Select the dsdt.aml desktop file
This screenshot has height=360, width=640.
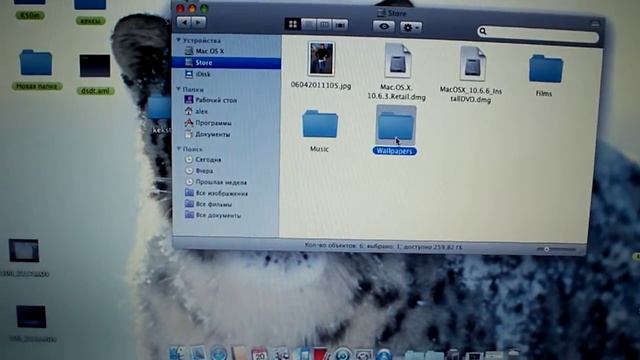(95, 66)
